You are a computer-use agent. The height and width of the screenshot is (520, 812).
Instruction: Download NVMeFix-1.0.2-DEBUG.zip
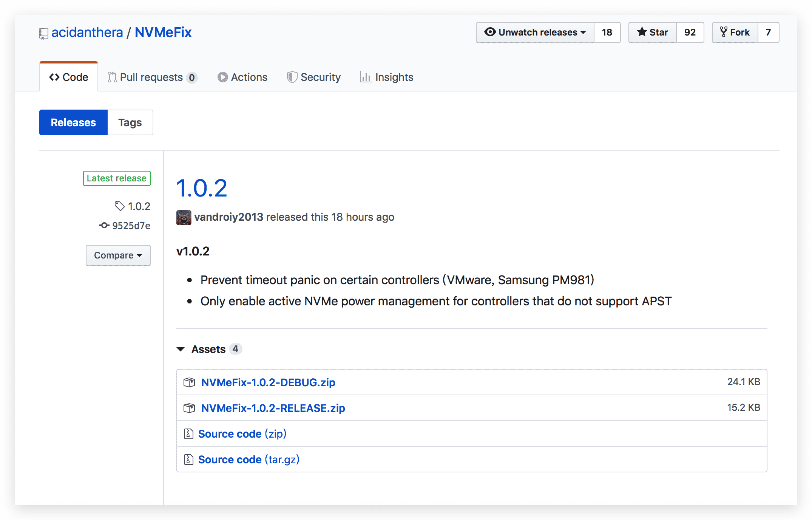[268, 382]
